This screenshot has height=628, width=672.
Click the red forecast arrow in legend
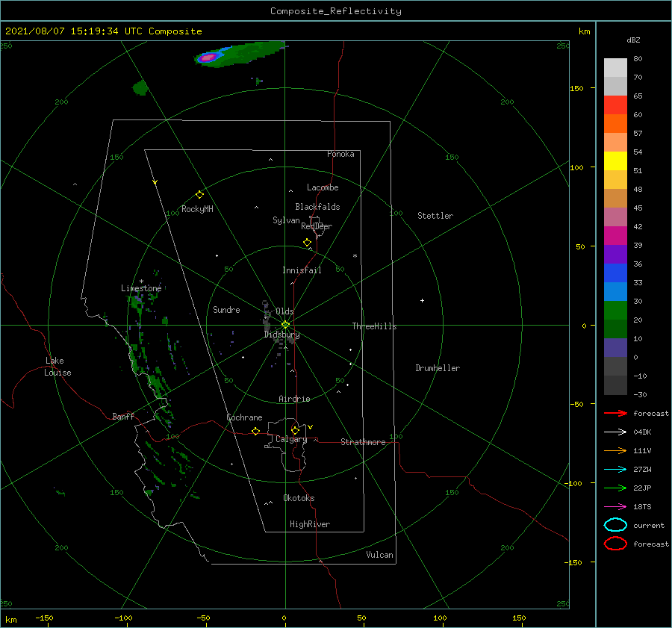pos(615,413)
